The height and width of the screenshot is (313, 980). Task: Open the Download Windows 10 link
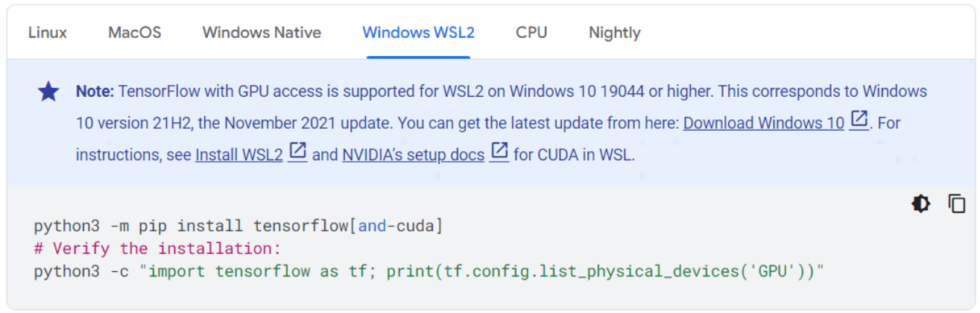coord(764,123)
